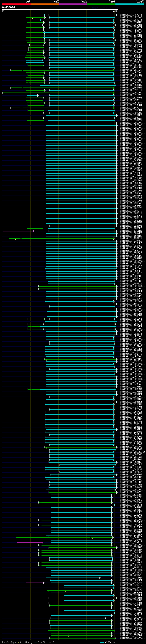Select label UniRef100_B3MU51
Screen dimensions: 146x644
(131, 631)
